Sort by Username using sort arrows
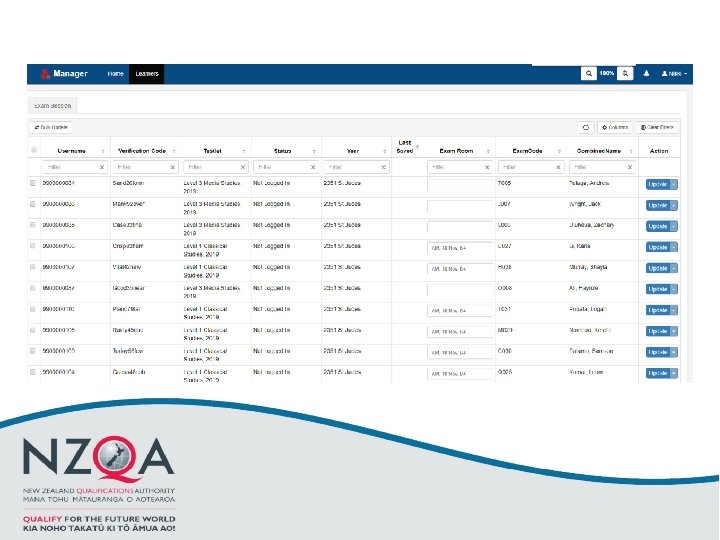Viewport: 720px width, 540px height. (x=103, y=152)
